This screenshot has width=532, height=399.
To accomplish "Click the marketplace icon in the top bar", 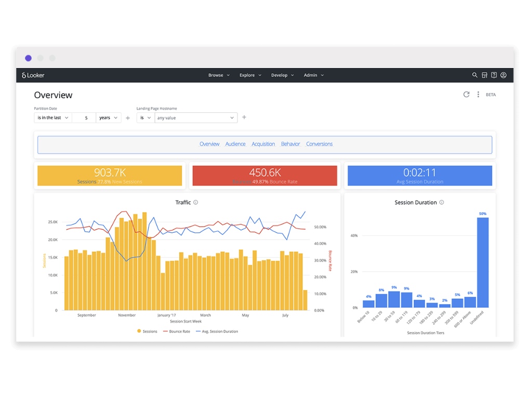I will coord(484,75).
